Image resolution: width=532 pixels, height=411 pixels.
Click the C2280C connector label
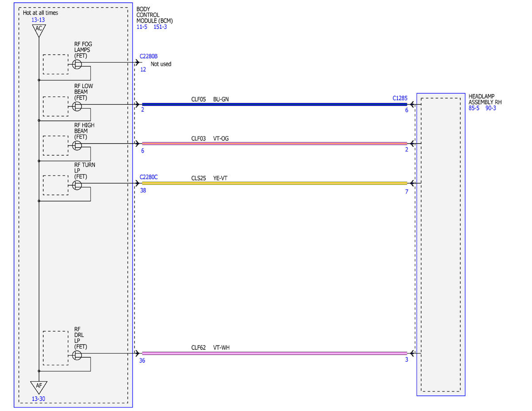149,177
